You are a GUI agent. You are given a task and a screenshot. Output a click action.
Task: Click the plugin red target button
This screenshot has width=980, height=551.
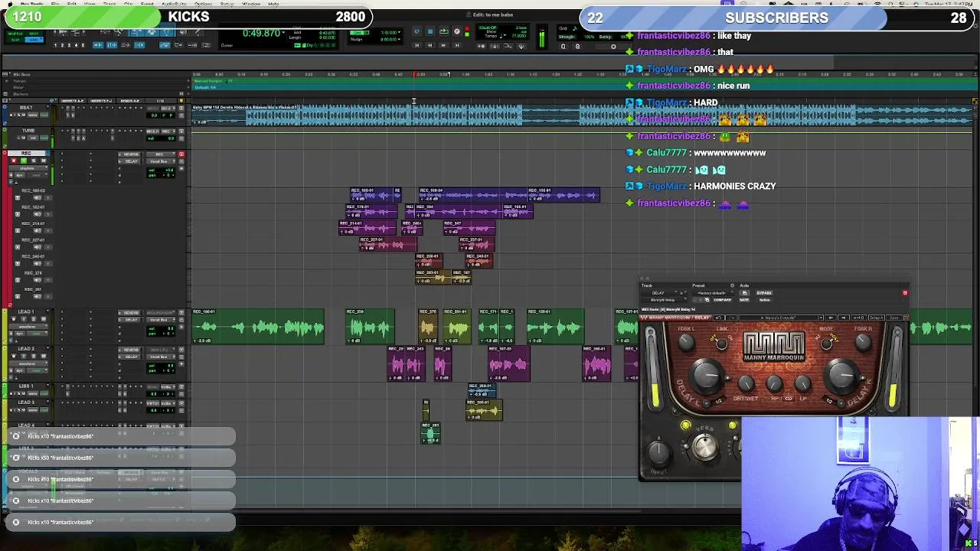[905, 293]
